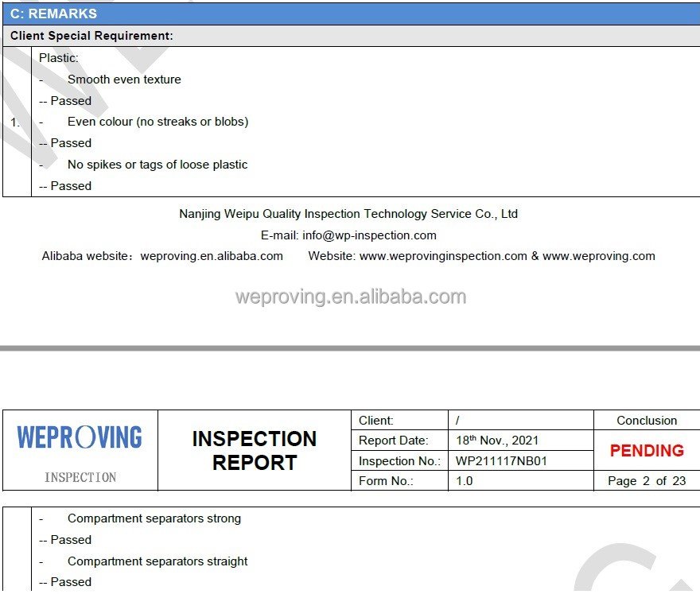Select the Form No. value 1.0
The width and height of the screenshot is (700, 594).
[464, 481]
